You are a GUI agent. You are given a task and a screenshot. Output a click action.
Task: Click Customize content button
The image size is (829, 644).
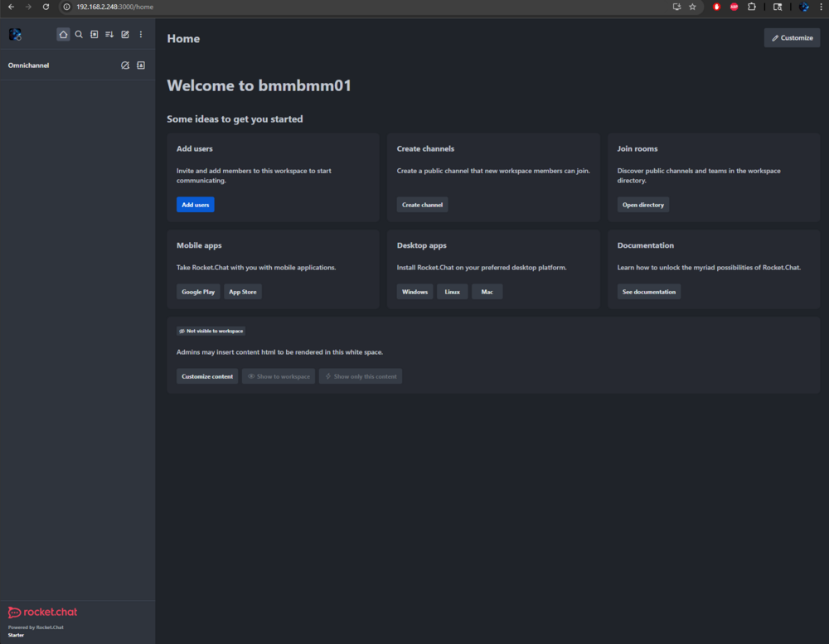coord(207,376)
